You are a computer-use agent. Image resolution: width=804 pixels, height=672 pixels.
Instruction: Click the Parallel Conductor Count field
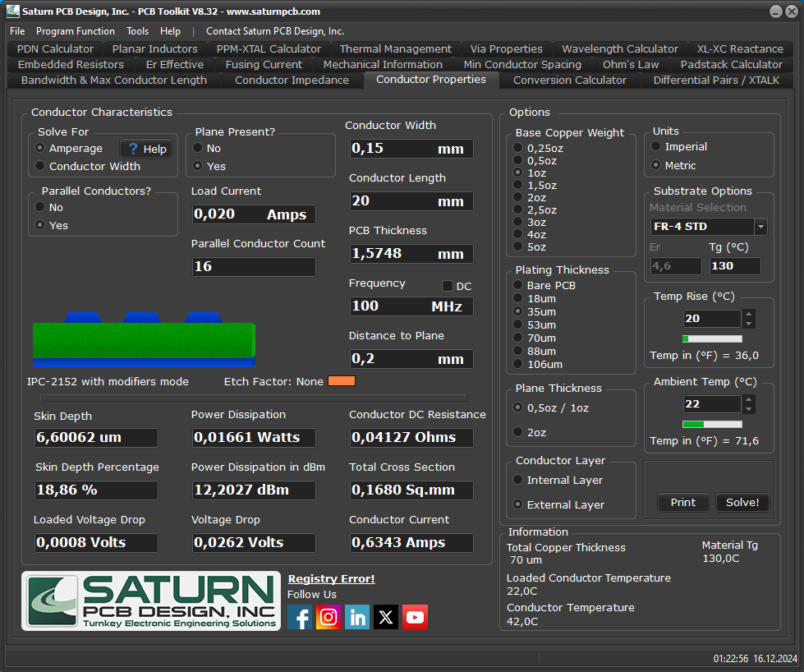pos(254,267)
